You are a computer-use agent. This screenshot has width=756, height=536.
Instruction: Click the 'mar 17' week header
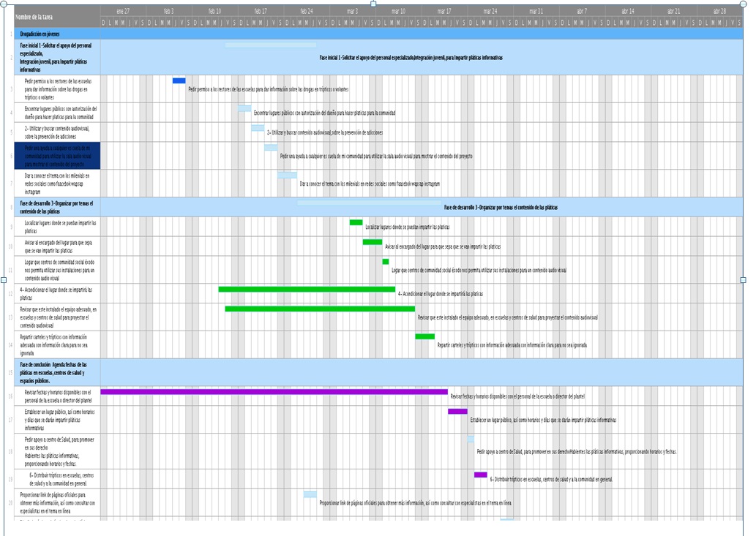(444, 11)
